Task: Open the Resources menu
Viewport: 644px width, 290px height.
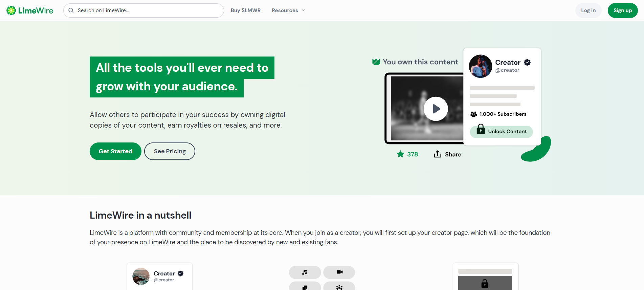Action: pos(285,10)
